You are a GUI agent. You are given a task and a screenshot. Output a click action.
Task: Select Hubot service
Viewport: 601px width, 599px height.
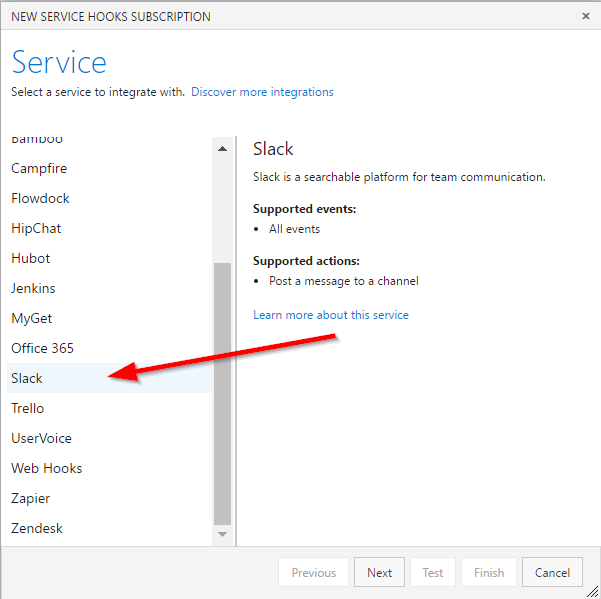[x=109, y=258]
